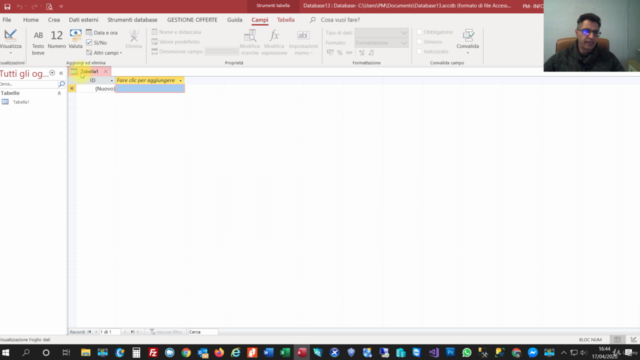Screen dimensions: 640x360
Task: Click the Tabella1 icon in navigation pane
Action: coord(5,102)
